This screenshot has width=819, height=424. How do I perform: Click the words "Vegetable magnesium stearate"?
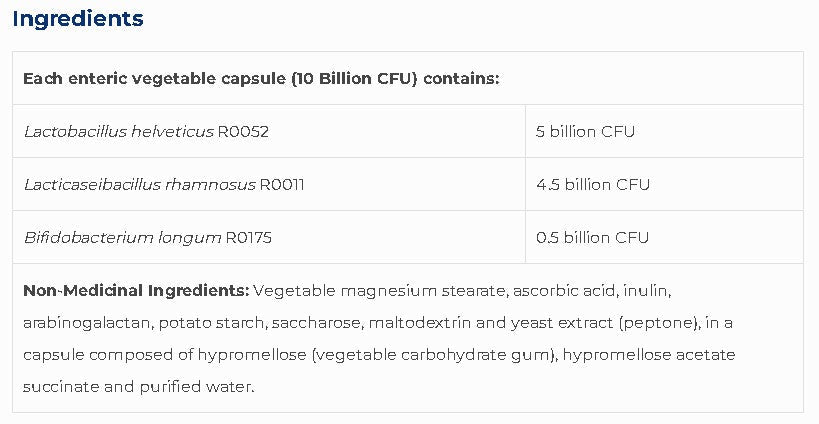379,291
